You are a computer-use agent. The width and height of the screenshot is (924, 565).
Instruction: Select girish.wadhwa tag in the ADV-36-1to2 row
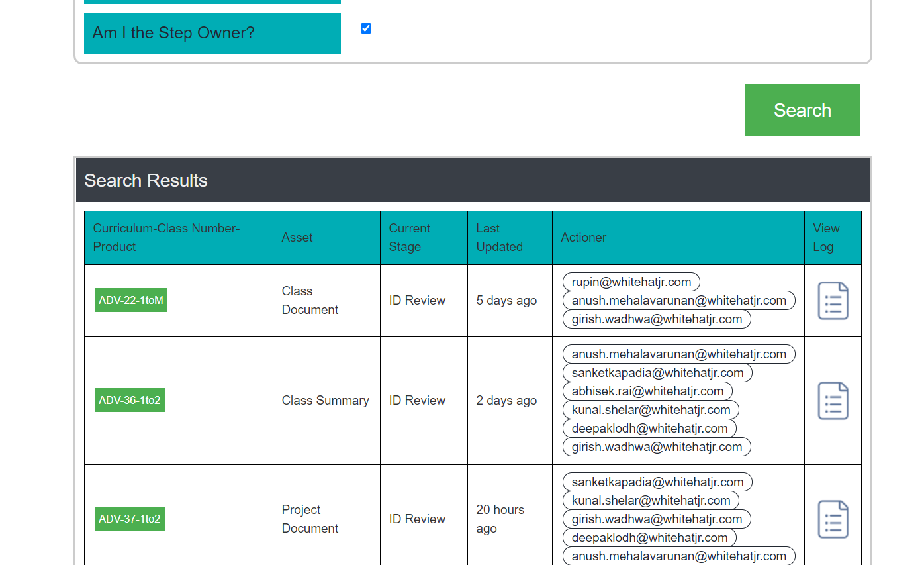(x=657, y=447)
